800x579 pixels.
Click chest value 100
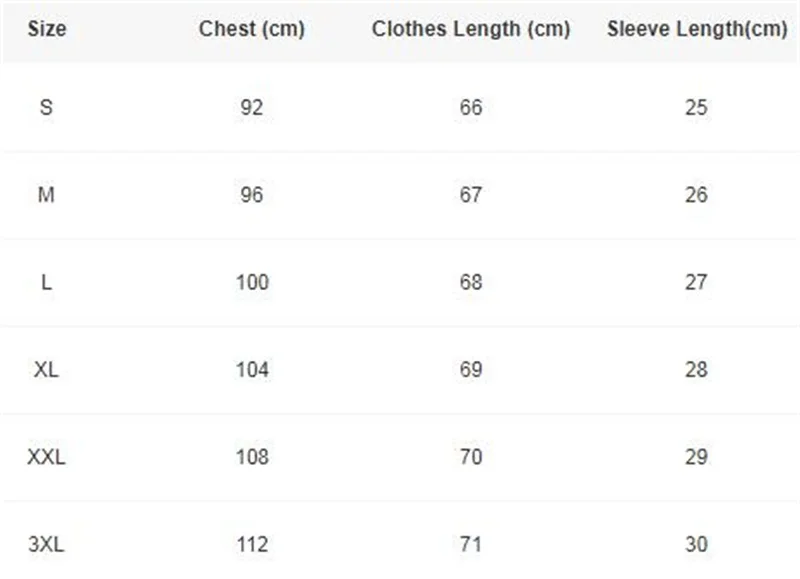(251, 282)
